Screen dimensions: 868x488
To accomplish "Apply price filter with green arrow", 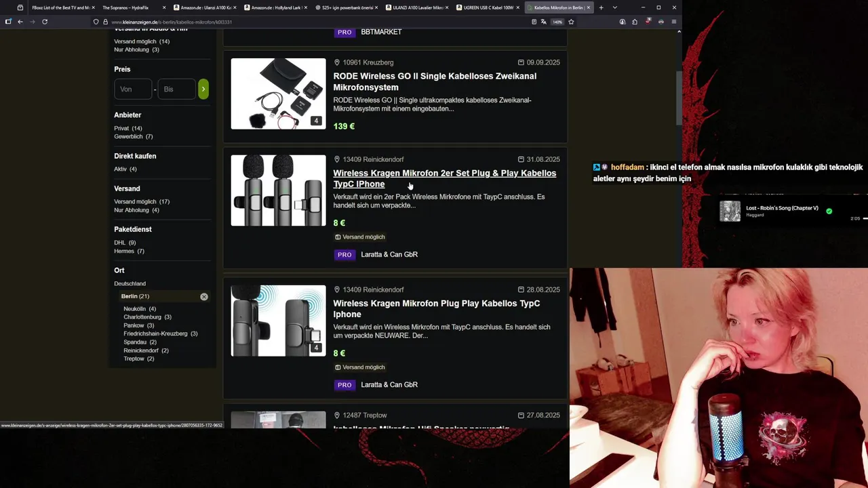I will pyautogui.click(x=203, y=89).
